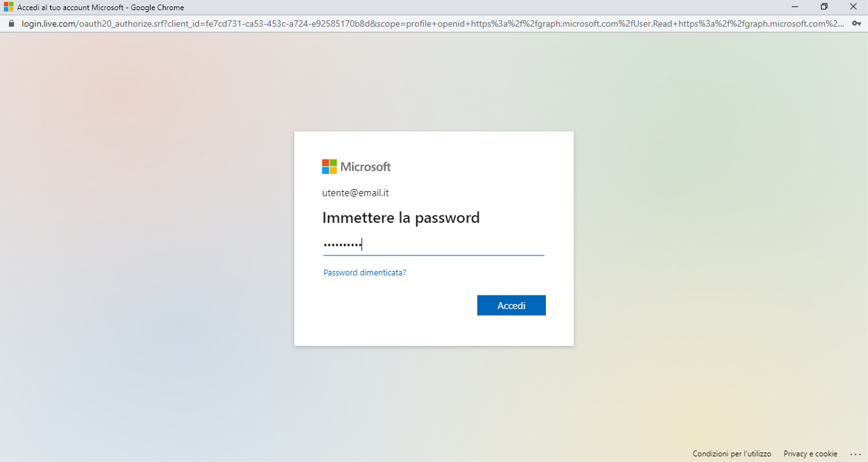Open the three-dot footer options menu
This screenshot has width=868, height=462.
(855, 454)
